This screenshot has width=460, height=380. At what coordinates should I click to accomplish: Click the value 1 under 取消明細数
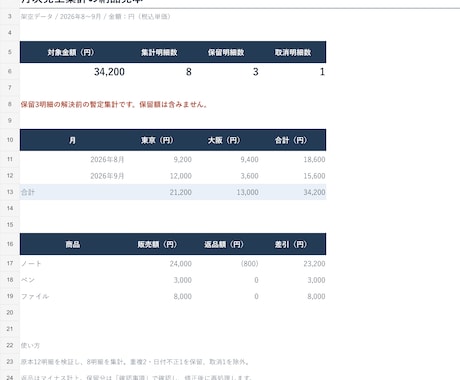pos(322,72)
